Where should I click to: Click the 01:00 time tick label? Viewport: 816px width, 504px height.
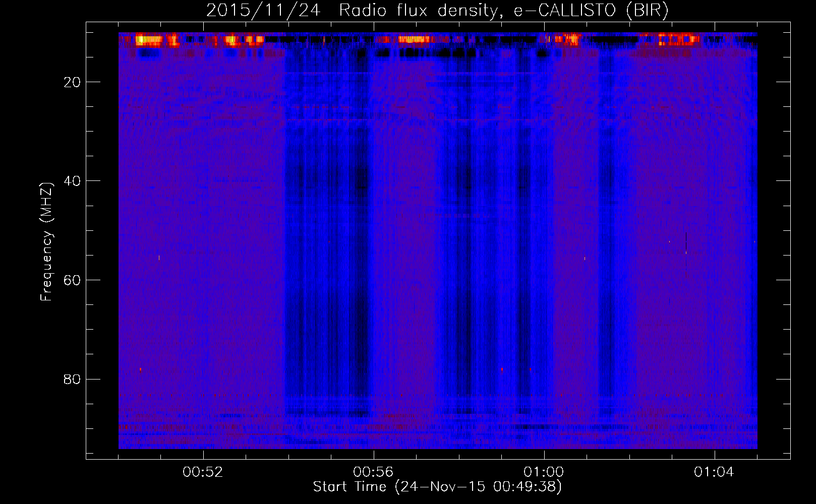point(544,472)
